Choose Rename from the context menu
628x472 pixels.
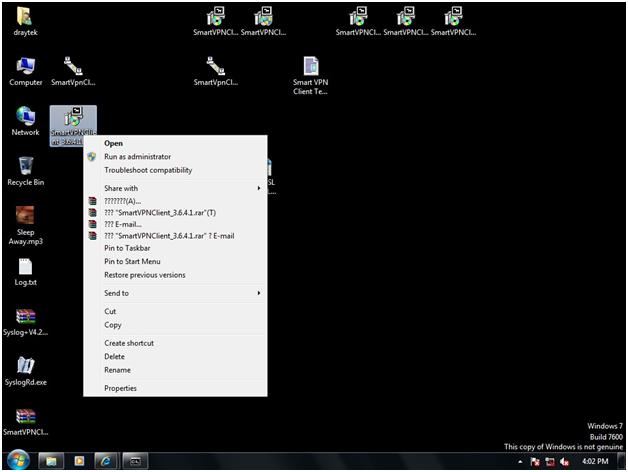[x=175, y=370]
